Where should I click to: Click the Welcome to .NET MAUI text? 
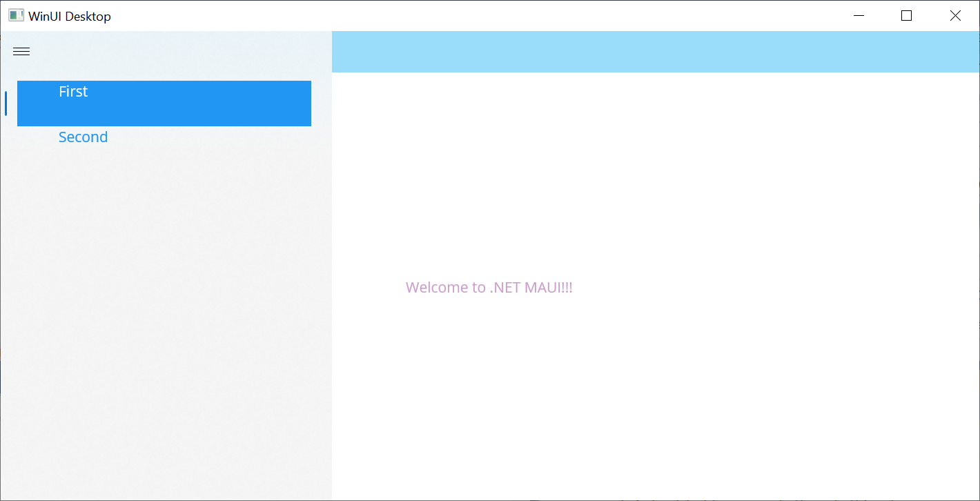point(489,287)
